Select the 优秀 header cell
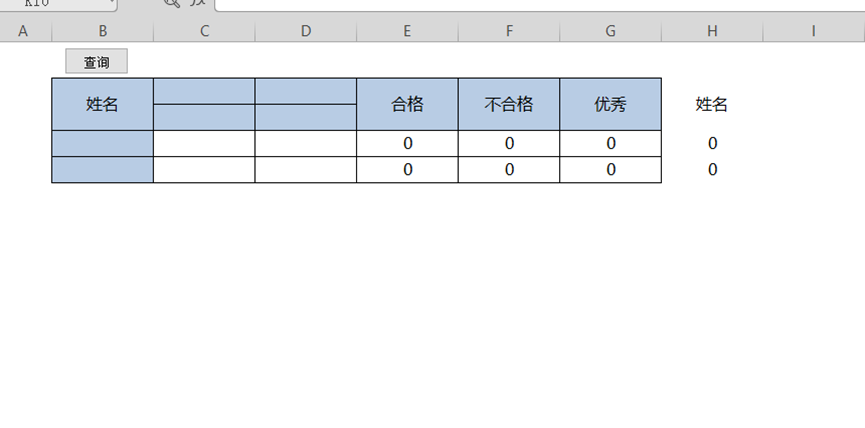865x428 pixels. [x=610, y=104]
